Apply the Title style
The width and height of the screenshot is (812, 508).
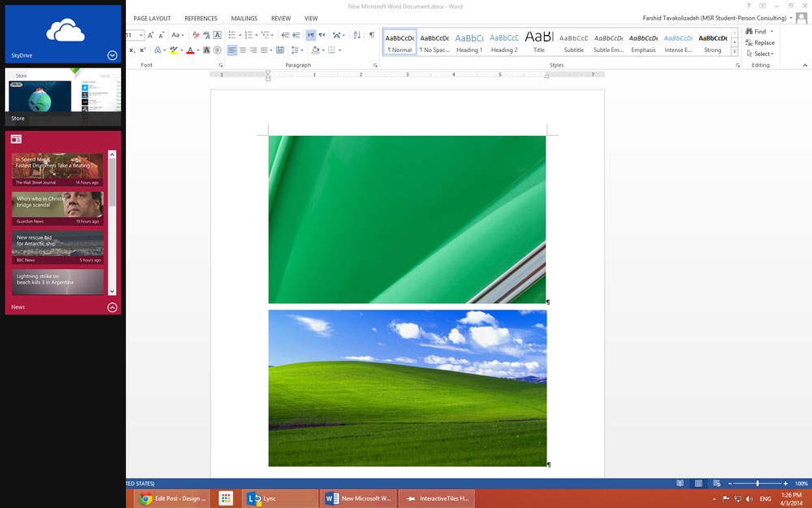click(539, 42)
